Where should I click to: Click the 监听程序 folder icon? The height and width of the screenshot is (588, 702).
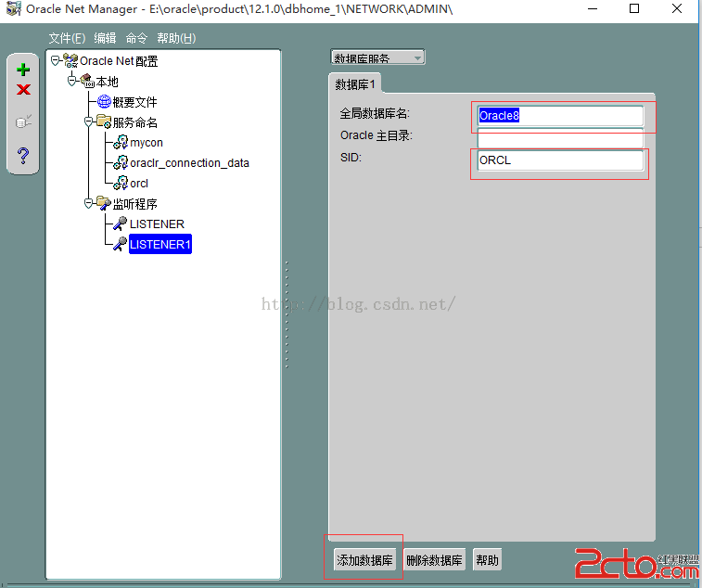pos(104,203)
